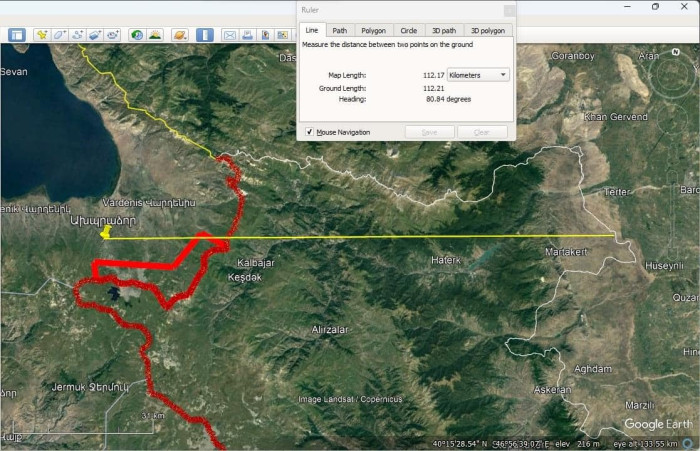Uncheck the Mouse Navigation checkbox
The height and width of the screenshot is (451, 700).
310,132
